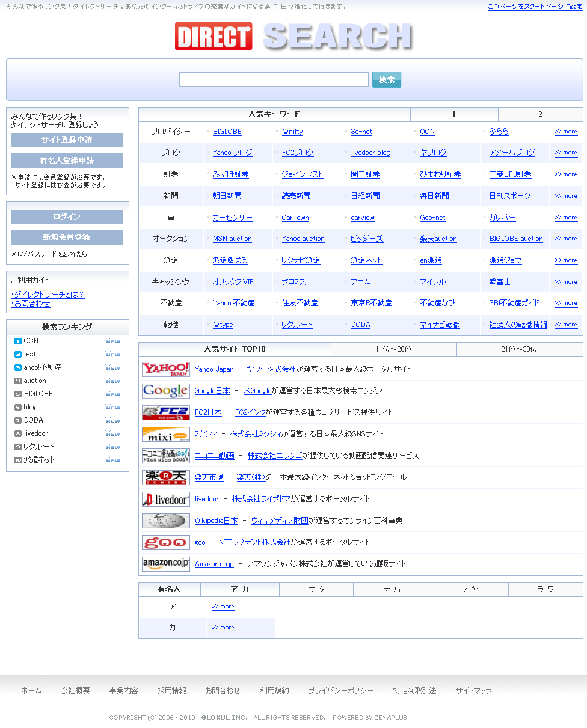Click the DIRECT SEARCH site logo
Viewport: 587px width, 728px height.
click(293, 37)
